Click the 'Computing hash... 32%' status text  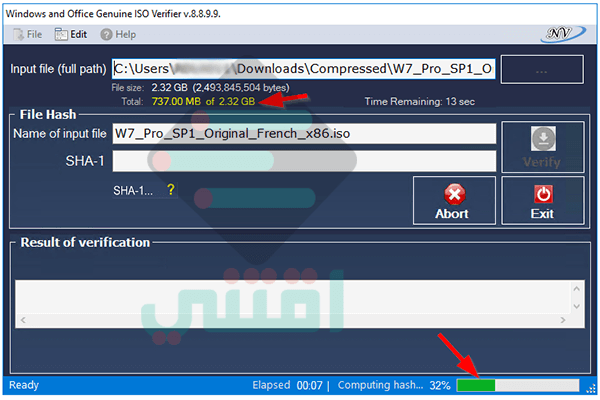pos(394,385)
